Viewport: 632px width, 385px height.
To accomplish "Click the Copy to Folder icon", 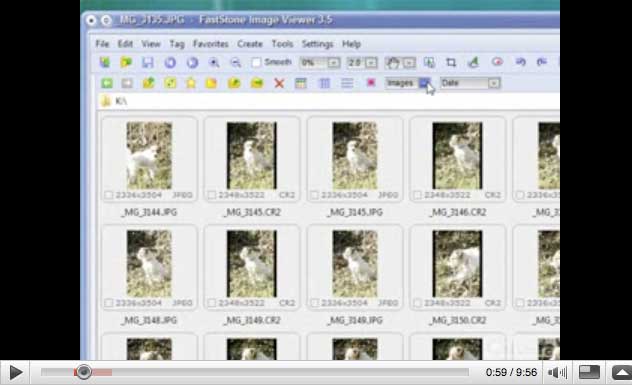I will (x=234, y=83).
